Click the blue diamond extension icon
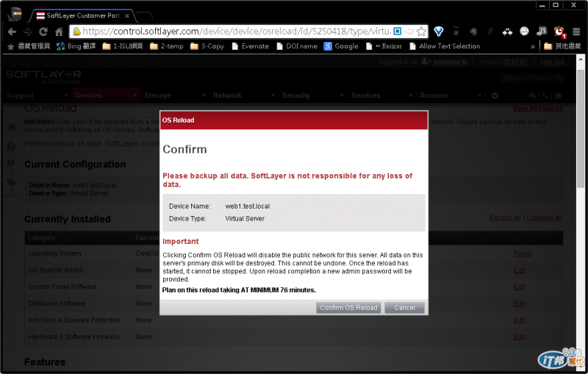This screenshot has width=588, height=374. 438,32
